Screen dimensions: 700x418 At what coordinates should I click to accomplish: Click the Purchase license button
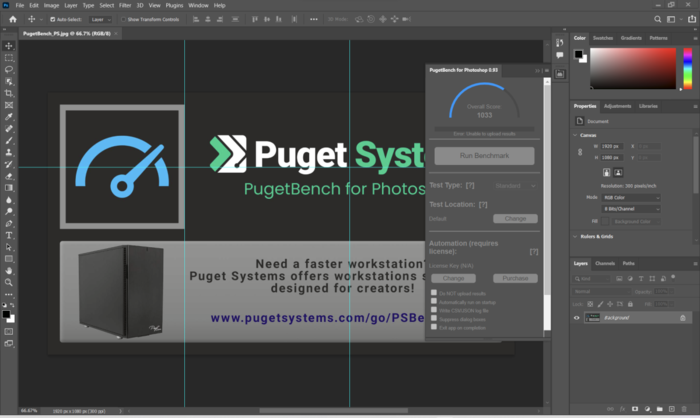515,278
